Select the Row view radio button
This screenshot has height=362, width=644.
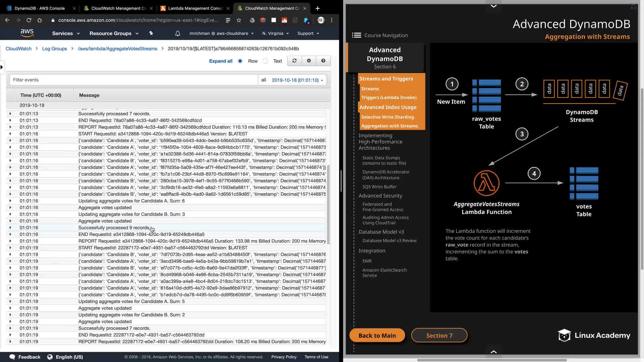point(240,61)
